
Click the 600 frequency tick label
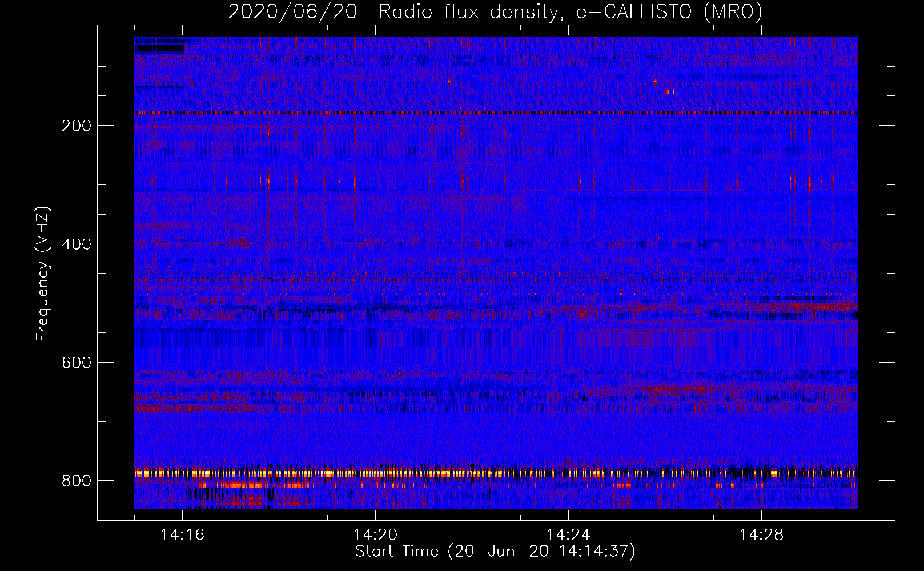tap(77, 363)
